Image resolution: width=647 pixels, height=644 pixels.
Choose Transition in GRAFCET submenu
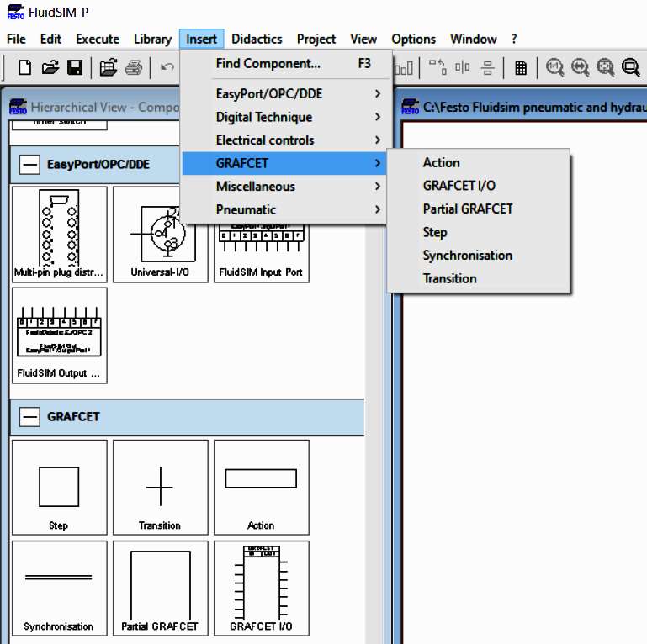(x=479, y=278)
